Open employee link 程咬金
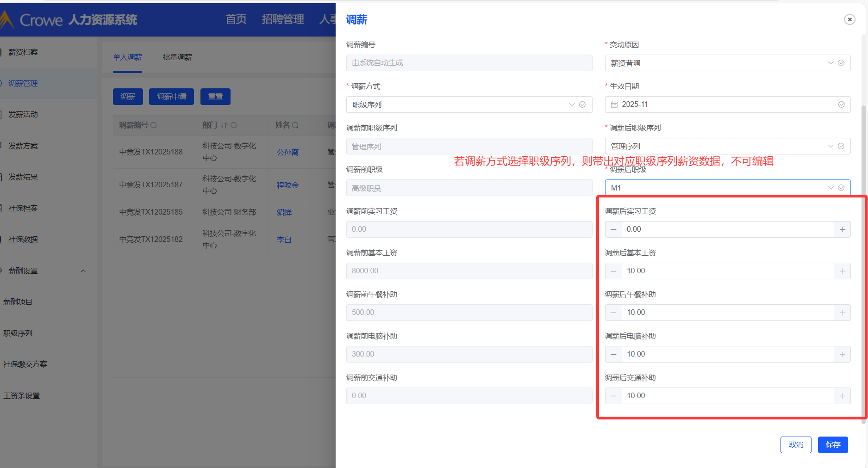This screenshot has height=468, width=868. [287, 185]
